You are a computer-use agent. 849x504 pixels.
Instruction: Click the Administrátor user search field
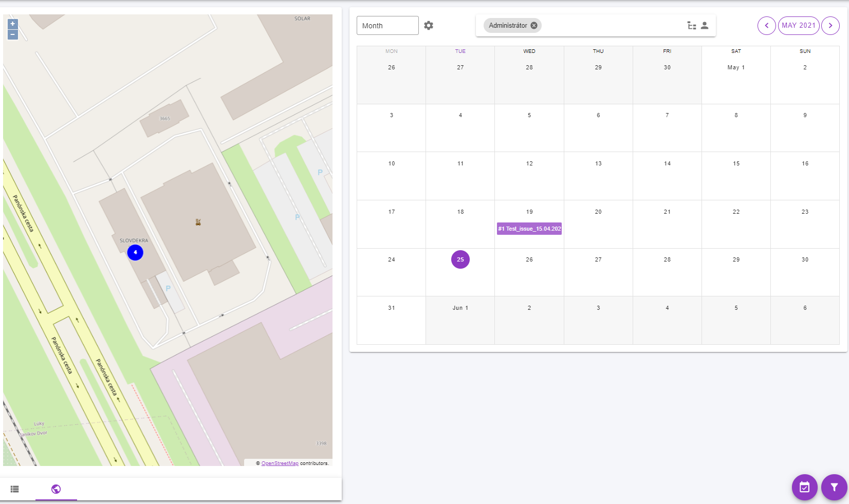pyautogui.click(x=612, y=26)
